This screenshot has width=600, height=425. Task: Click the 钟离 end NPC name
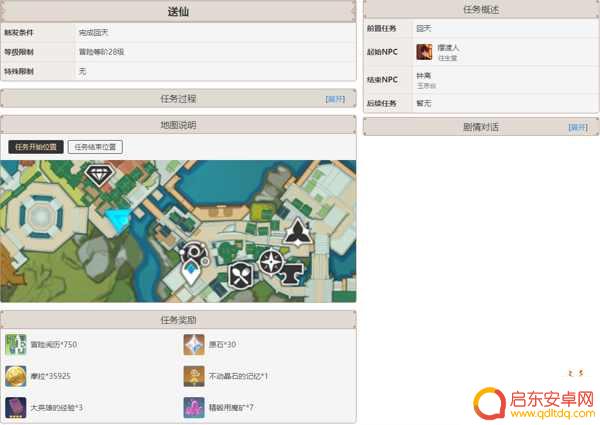click(x=424, y=76)
